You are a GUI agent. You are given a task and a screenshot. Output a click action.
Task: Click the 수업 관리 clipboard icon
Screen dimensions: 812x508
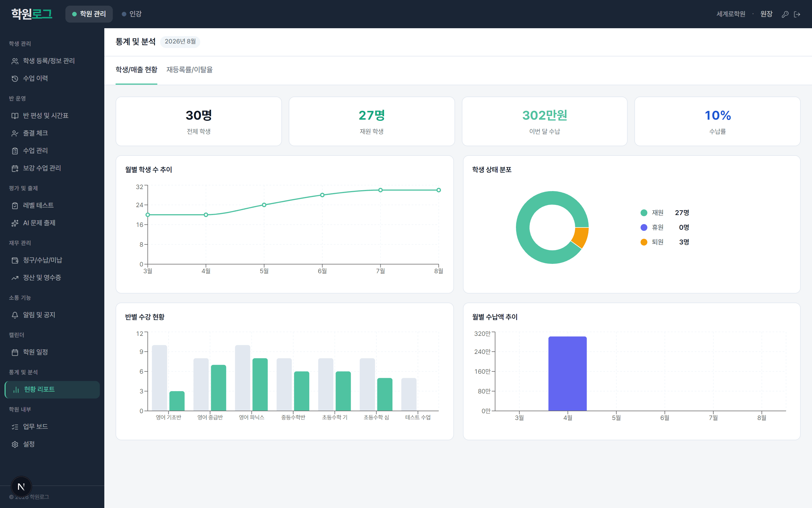point(15,151)
